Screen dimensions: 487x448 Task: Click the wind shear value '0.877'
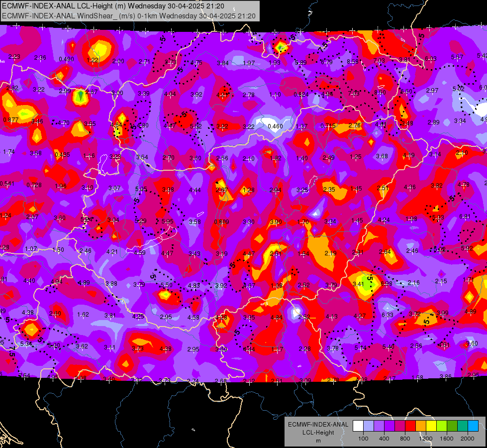click(10, 119)
